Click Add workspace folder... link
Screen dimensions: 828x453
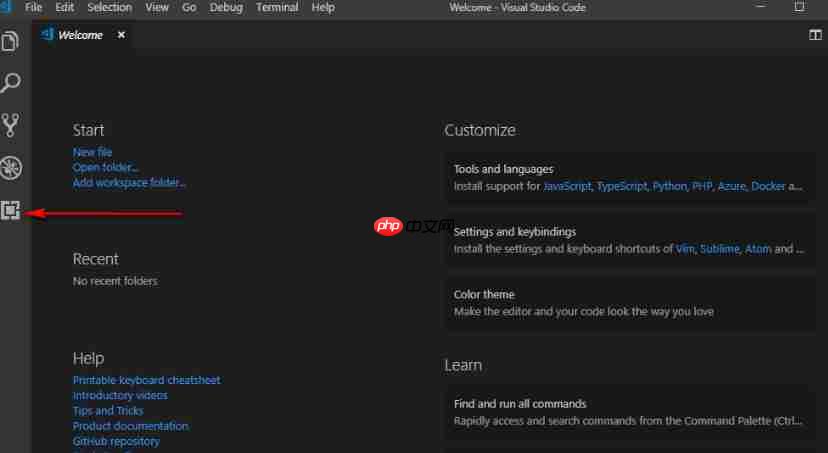[x=129, y=182]
